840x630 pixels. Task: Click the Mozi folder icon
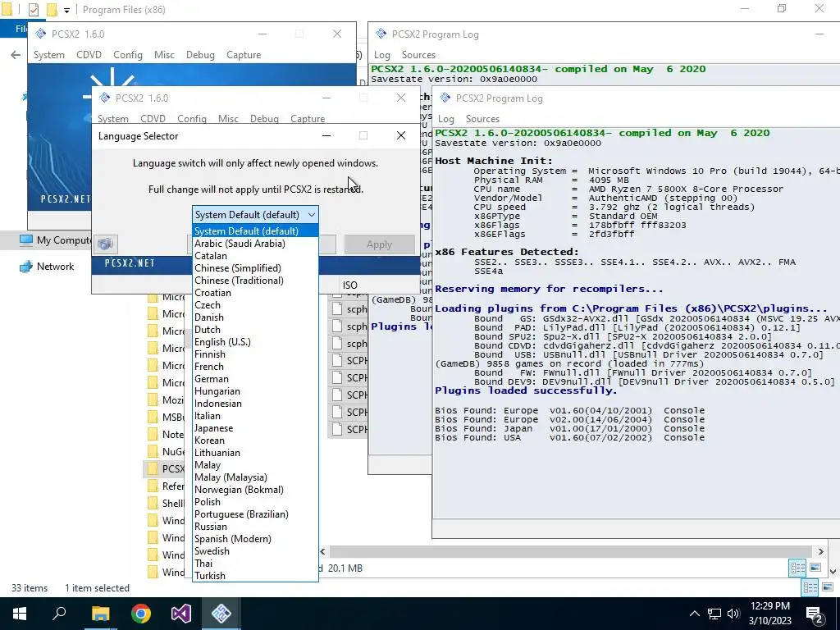pos(153,400)
